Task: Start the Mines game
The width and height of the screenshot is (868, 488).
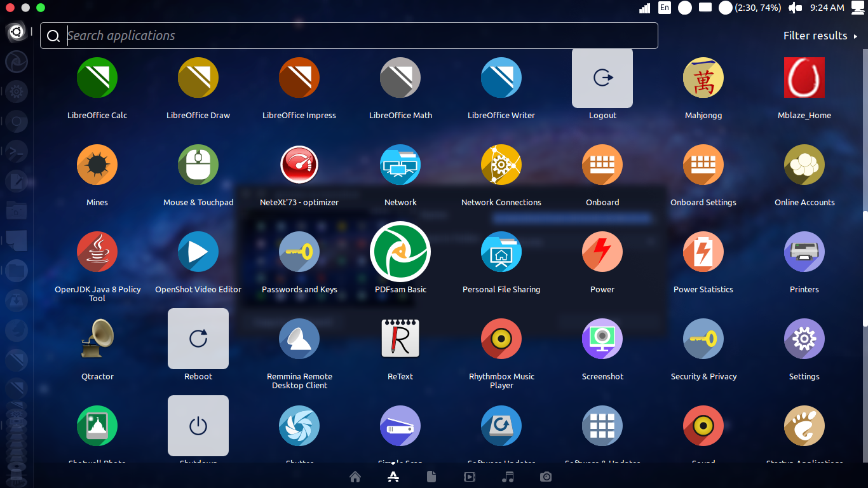Action: (97, 165)
